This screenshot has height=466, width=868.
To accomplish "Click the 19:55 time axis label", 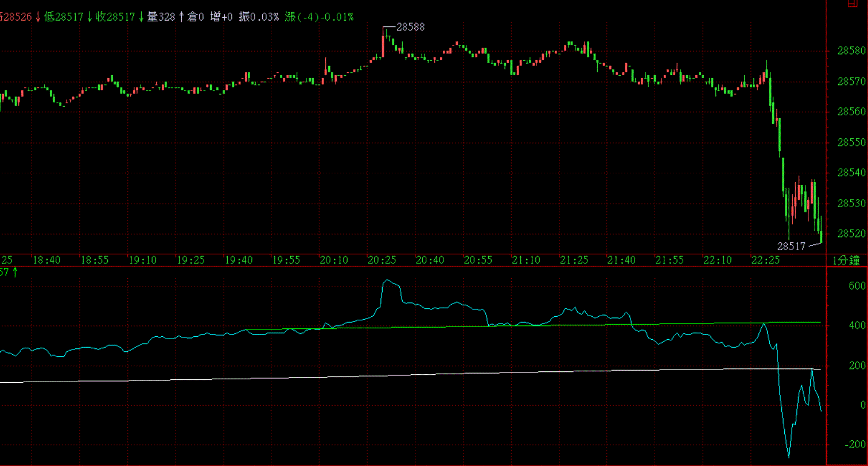I will (x=286, y=260).
